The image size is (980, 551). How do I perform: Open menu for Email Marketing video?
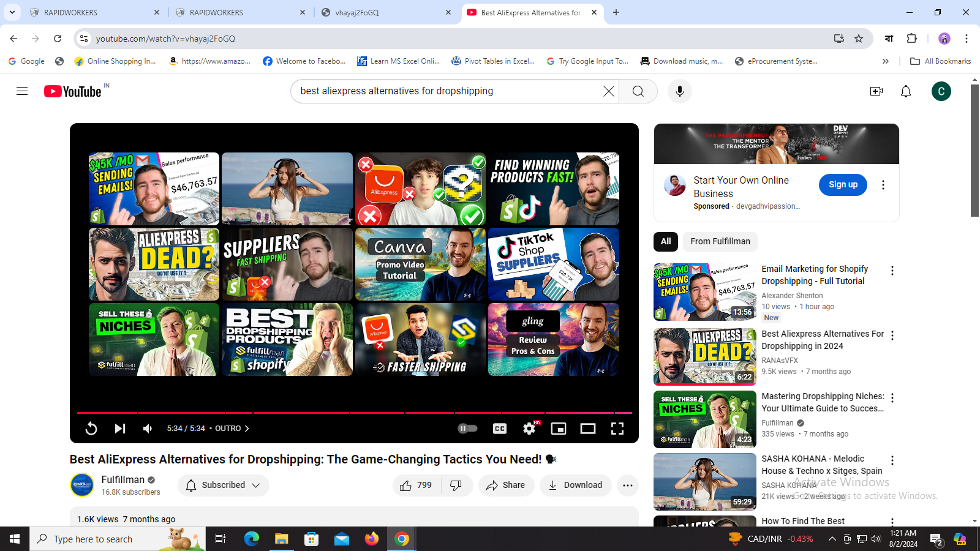892,271
